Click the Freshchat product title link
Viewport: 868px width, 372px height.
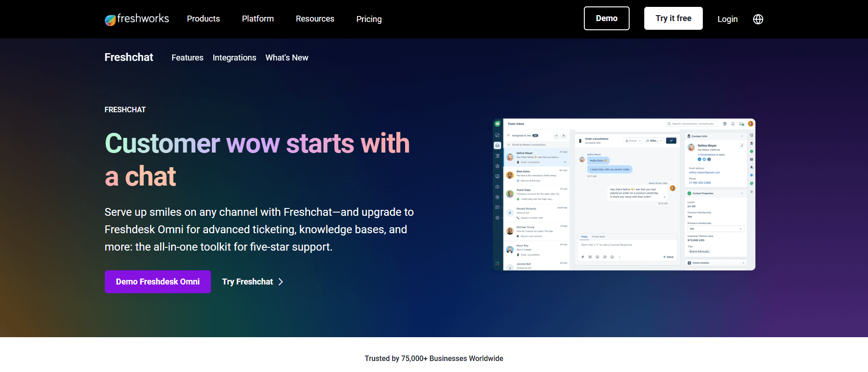[x=129, y=57]
